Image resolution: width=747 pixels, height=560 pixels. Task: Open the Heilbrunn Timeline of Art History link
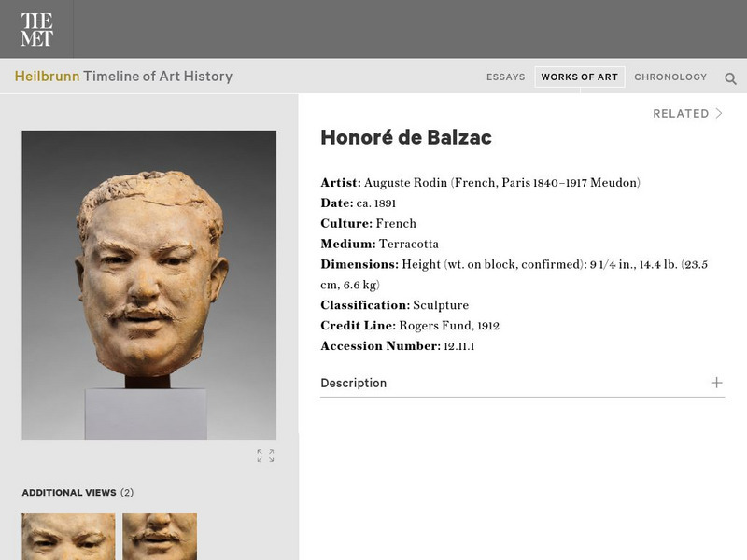[x=124, y=77]
